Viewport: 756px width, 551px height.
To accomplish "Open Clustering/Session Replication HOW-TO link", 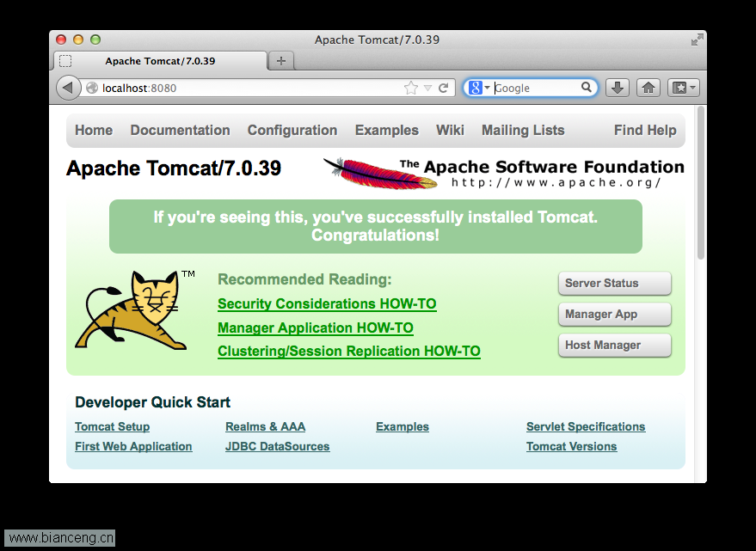I will point(349,351).
